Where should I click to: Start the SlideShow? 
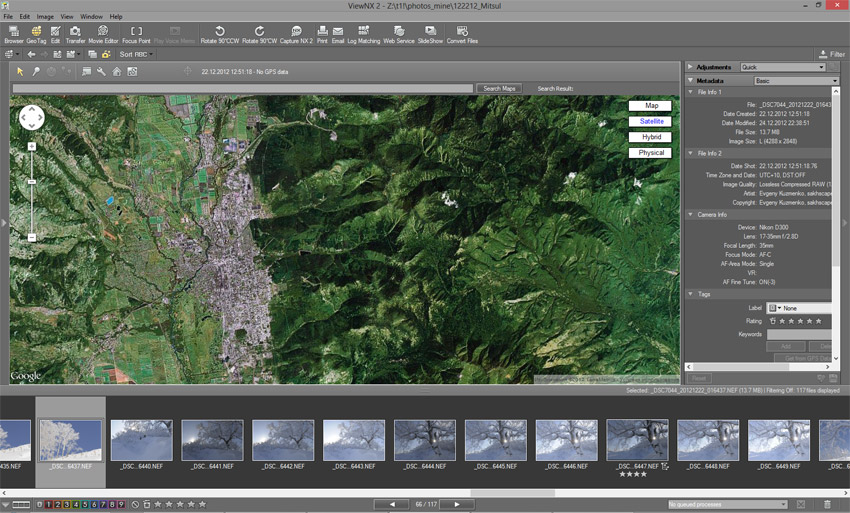[x=430, y=34]
